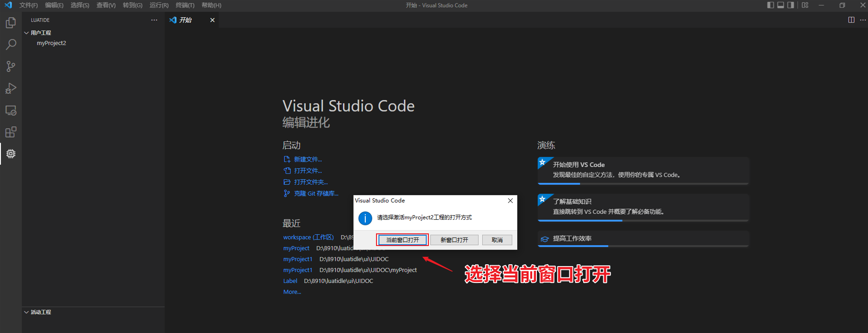Click the 克隆 Git 存储库... link

point(316,193)
